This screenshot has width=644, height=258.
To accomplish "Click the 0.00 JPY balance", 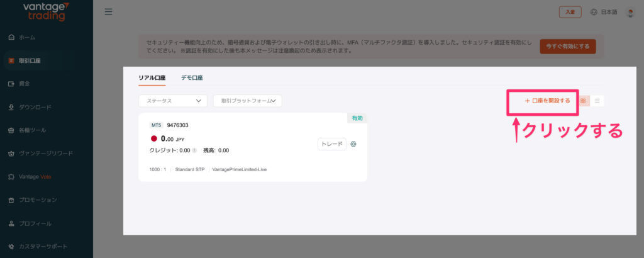I will click(x=172, y=139).
